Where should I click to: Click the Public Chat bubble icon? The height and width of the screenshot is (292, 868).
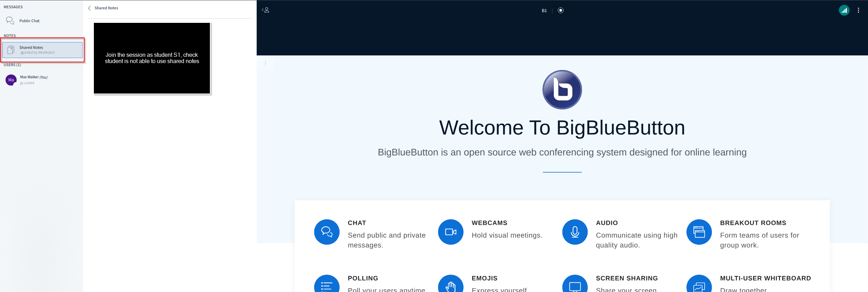10,21
